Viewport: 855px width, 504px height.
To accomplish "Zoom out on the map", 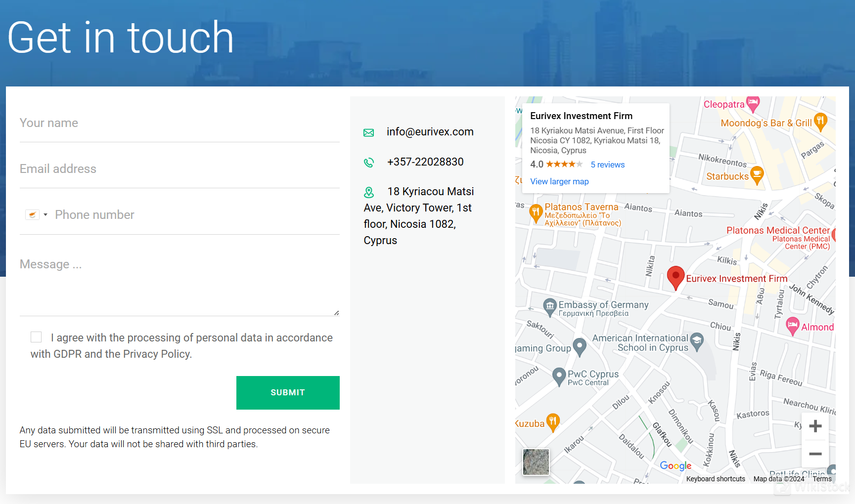I will pyautogui.click(x=815, y=454).
